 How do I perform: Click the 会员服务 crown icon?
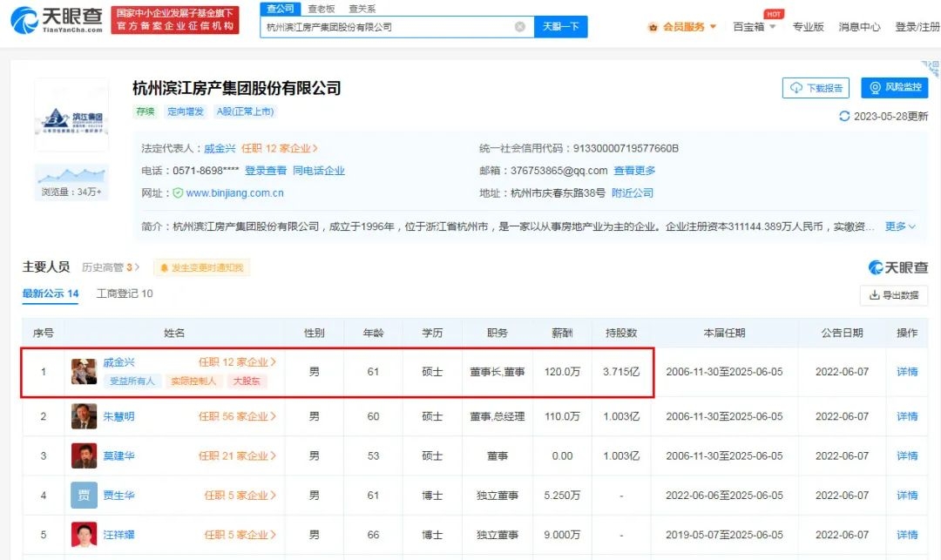coord(653,27)
